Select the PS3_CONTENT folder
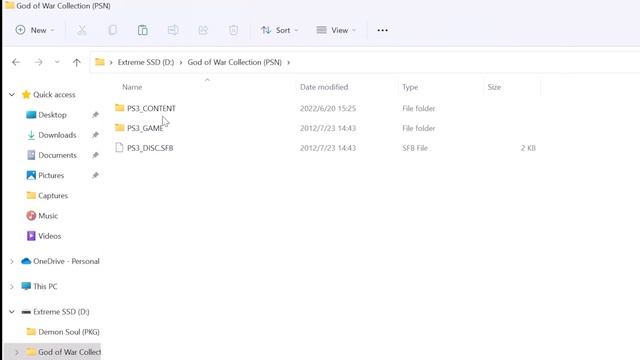The image size is (640, 360). [151, 108]
